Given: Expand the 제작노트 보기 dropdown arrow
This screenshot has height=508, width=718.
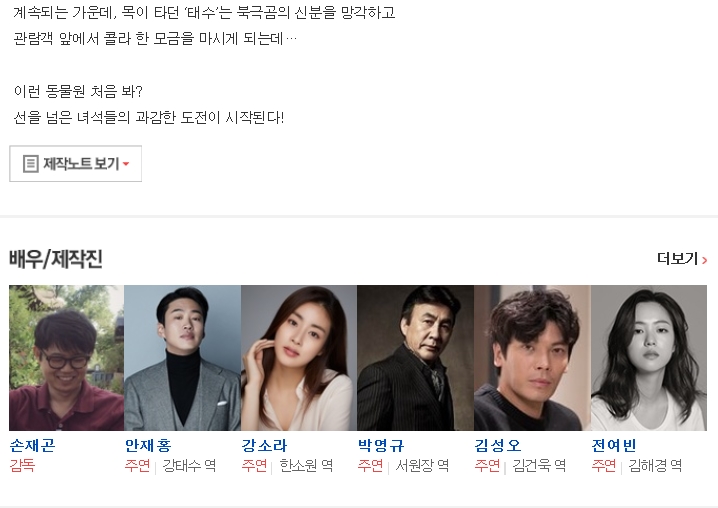Looking at the screenshot, I should point(126,164).
